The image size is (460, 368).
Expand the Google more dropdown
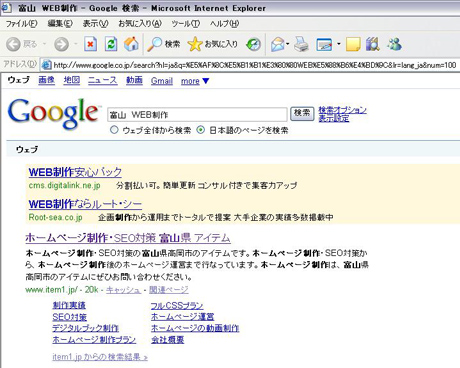[x=195, y=81]
